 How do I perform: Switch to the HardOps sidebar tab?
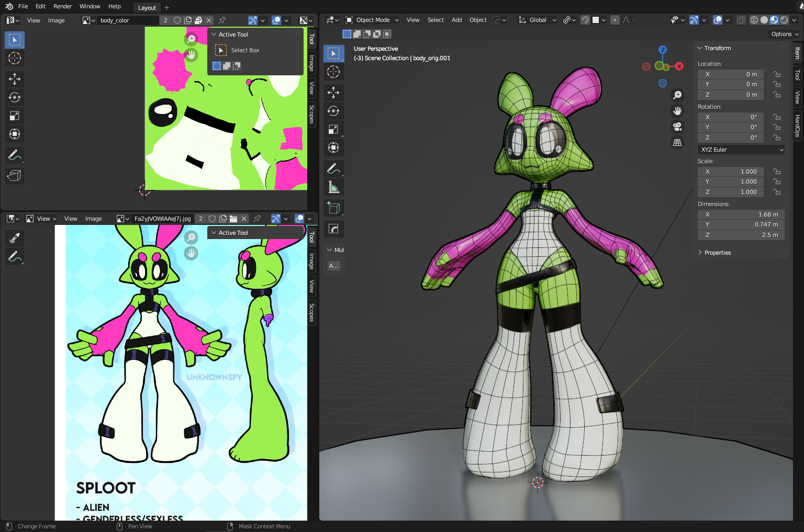click(x=797, y=126)
